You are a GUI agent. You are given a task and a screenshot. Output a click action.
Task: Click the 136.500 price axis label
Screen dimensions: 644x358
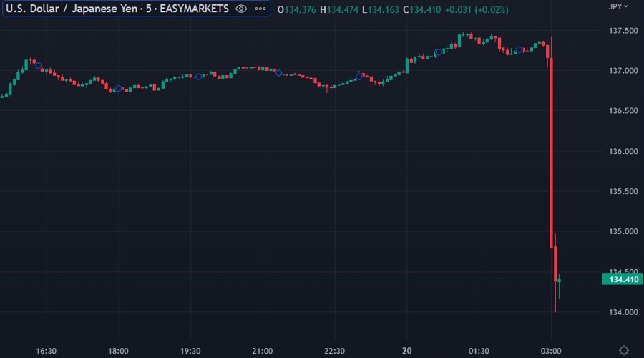click(x=623, y=111)
